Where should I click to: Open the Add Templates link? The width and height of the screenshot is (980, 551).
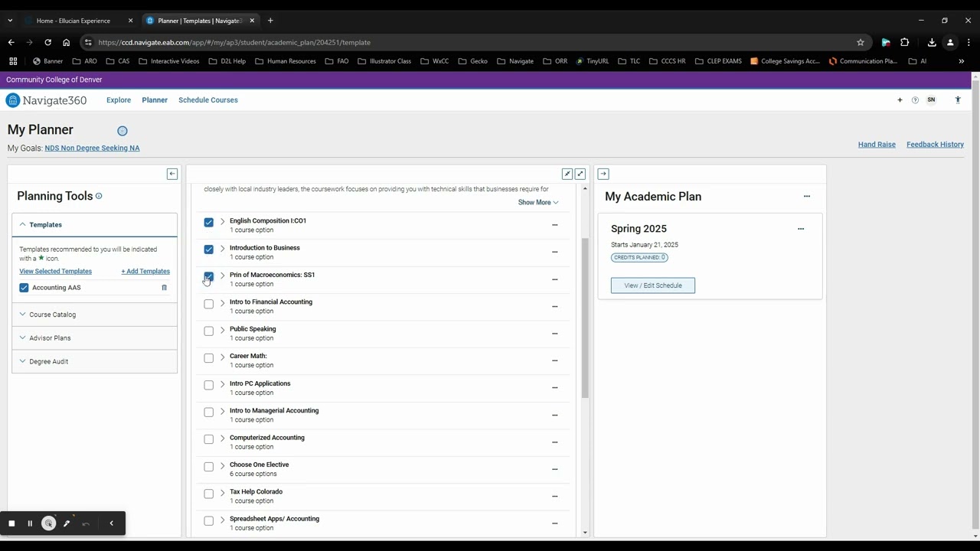145,271
